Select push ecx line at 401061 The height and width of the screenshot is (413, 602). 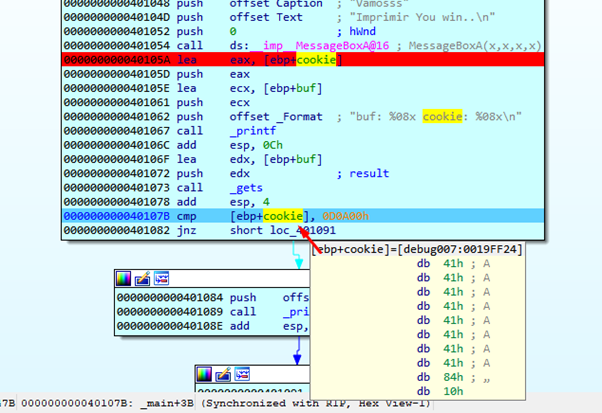[303, 102]
